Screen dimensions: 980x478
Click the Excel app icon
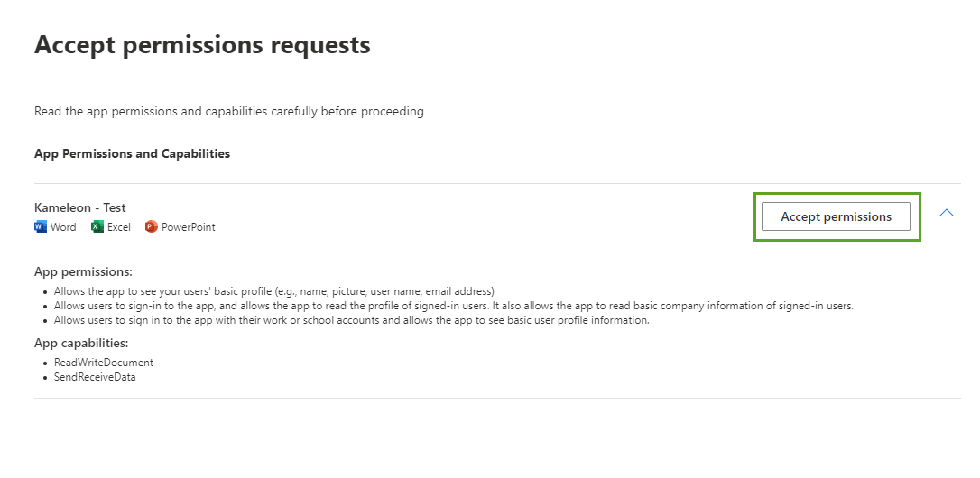(x=97, y=227)
